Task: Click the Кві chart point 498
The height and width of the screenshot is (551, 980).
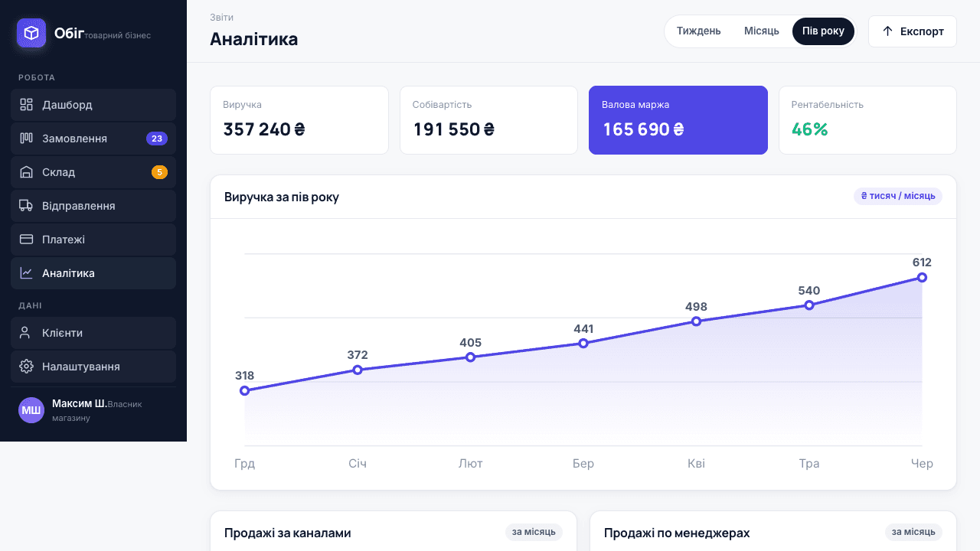Action: 697,321
